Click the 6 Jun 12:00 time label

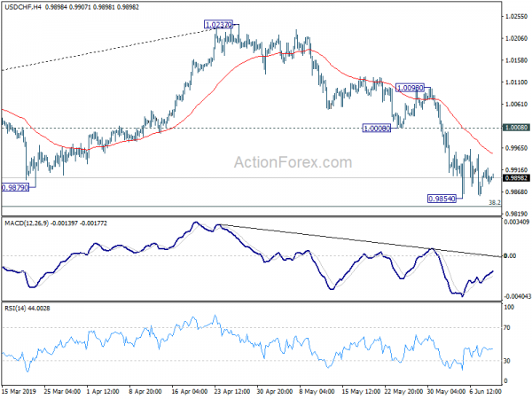[x=486, y=391]
